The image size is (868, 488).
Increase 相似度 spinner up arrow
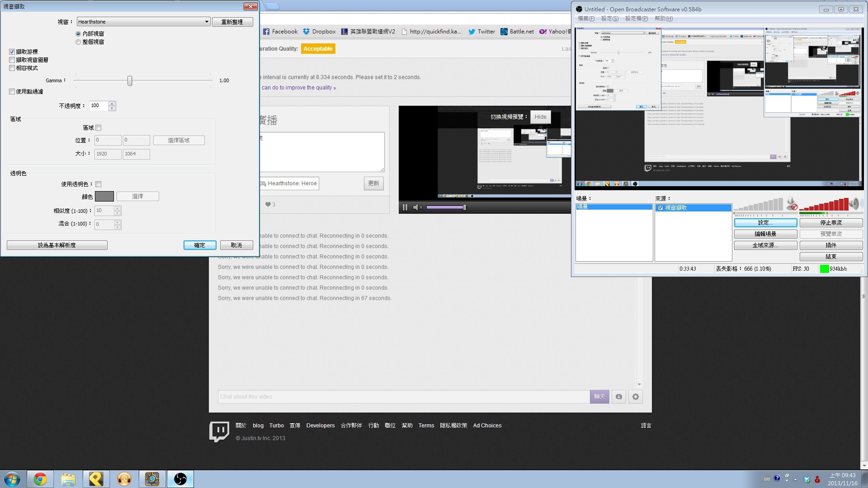tap(118, 208)
